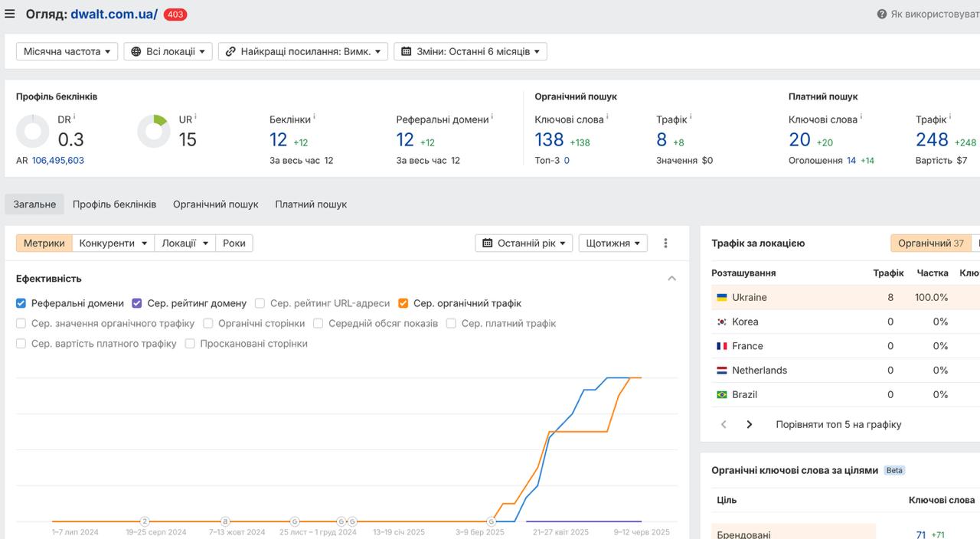Image resolution: width=980 pixels, height=539 pixels.
Task: Click the Беклінки info icon
Action: click(x=314, y=117)
